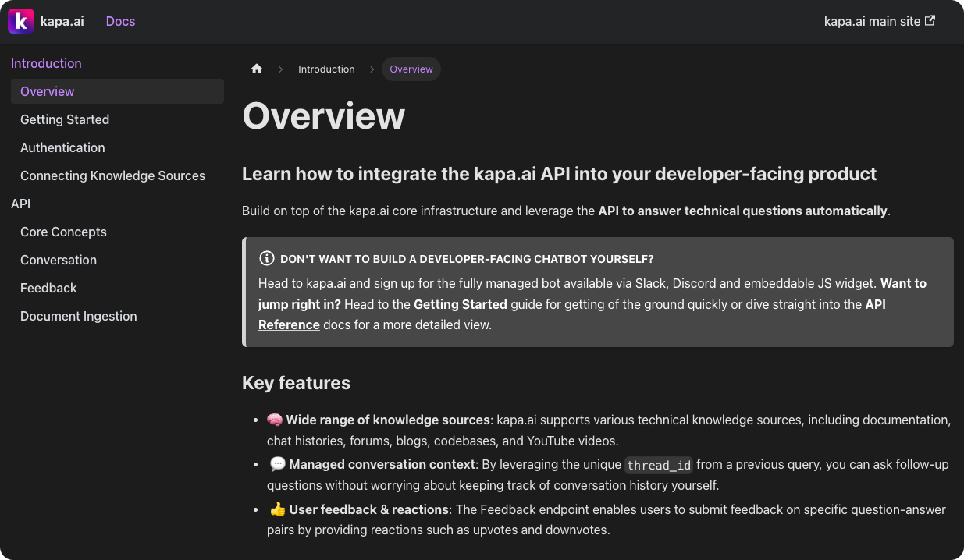Image resolution: width=964 pixels, height=560 pixels.
Task: Open Core Concepts page
Action: coord(63,232)
